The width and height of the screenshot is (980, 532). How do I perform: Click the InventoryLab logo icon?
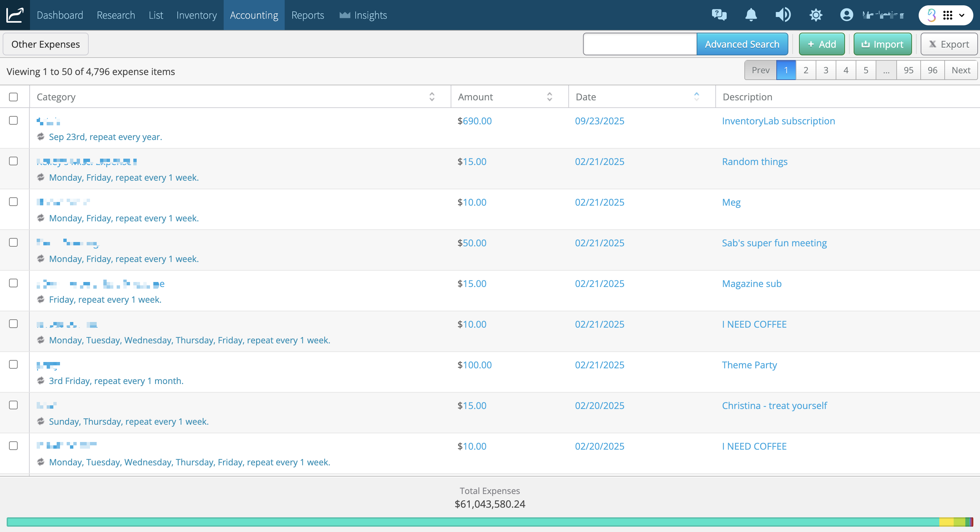tap(15, 15)
